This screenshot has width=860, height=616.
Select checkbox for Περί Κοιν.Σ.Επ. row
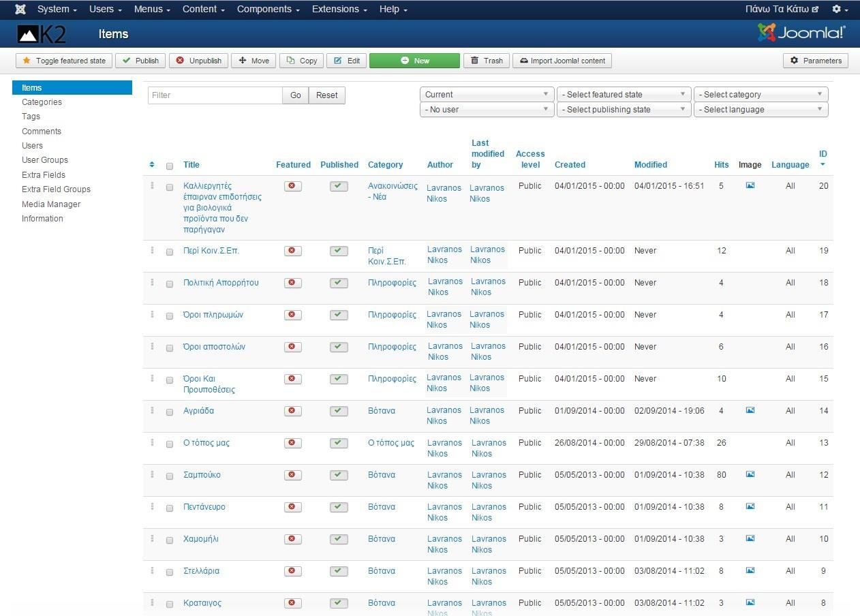170,251
